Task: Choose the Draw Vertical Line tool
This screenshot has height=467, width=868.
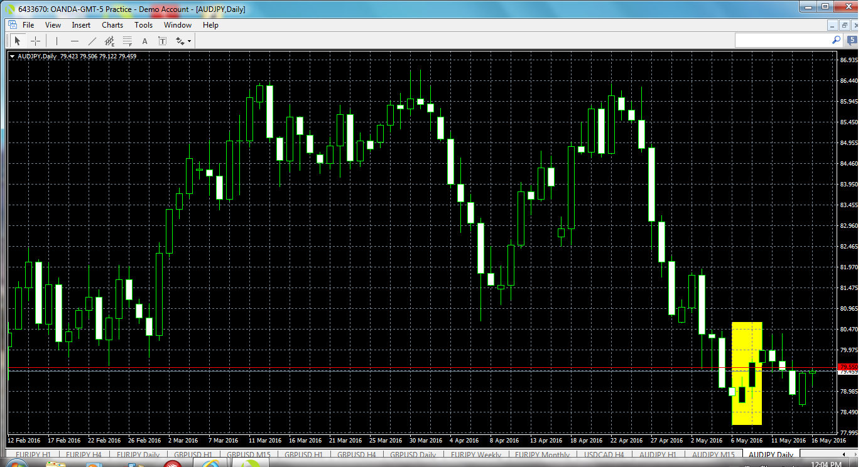Action: pos(57,41)
